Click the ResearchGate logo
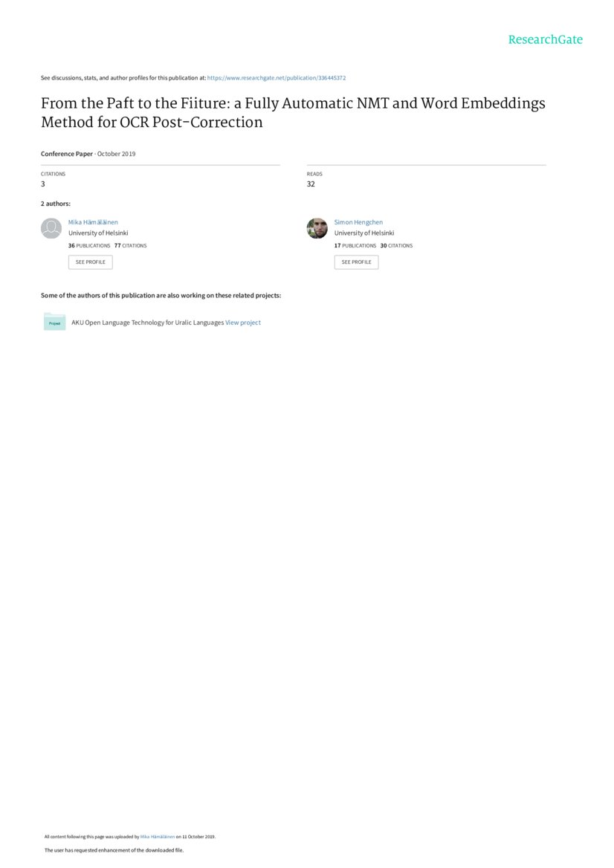Screen dimensions: 614x868 pos(546,39)
